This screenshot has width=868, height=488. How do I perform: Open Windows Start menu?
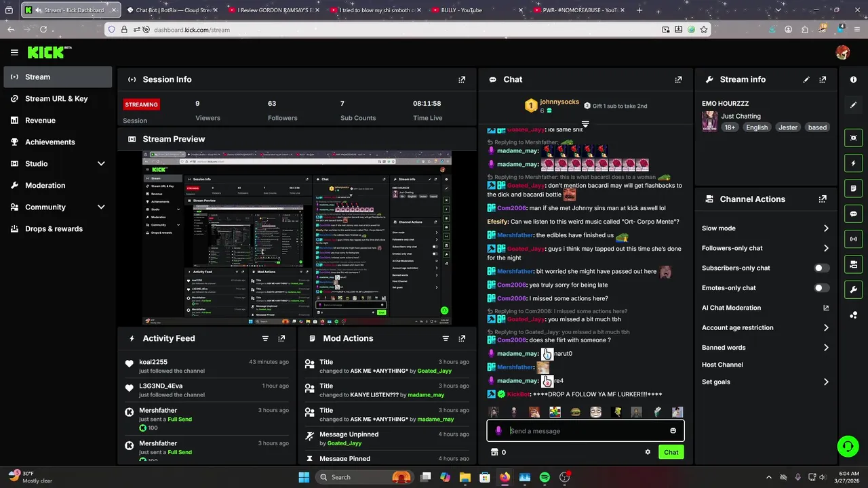303,477
